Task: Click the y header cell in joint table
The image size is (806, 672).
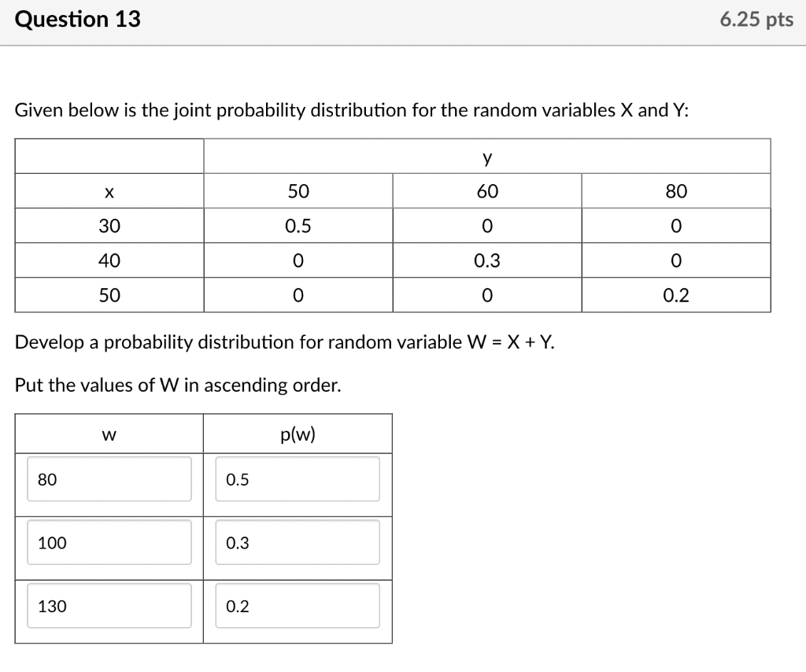Action: 486,156
